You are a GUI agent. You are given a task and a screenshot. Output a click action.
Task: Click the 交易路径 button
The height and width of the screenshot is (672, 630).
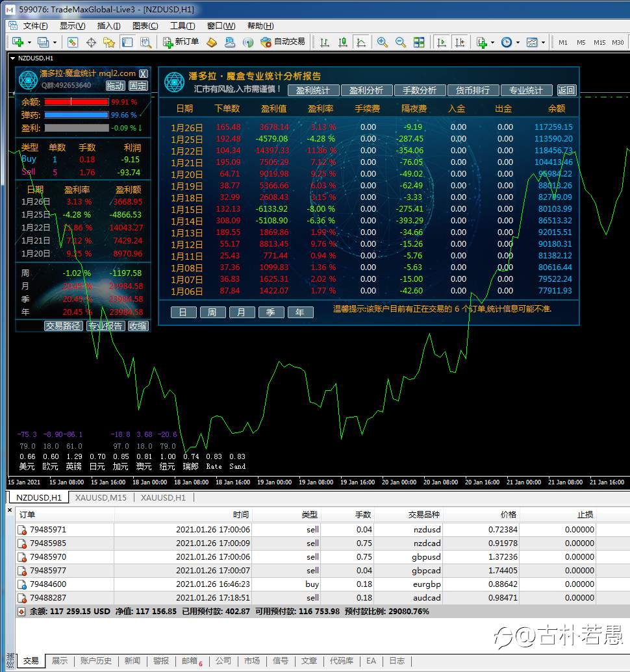(x=64, y=326)
